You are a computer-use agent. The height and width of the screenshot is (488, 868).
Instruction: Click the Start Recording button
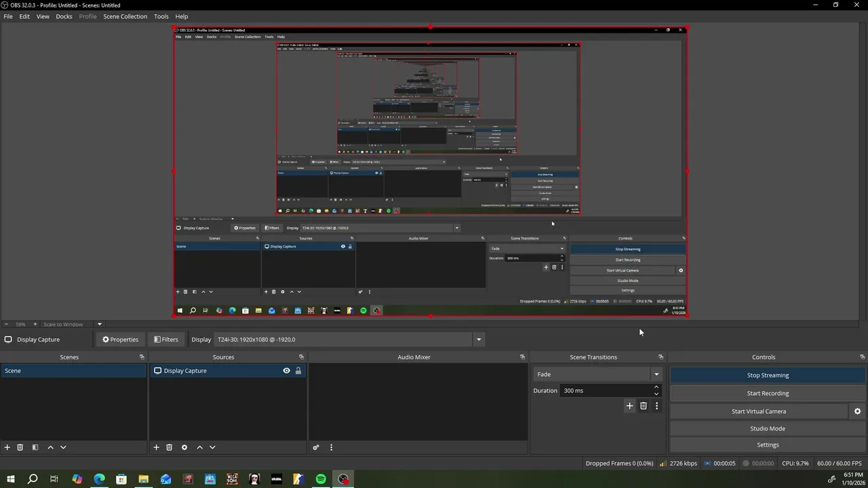pyautogui.click(x=768, y=393)
